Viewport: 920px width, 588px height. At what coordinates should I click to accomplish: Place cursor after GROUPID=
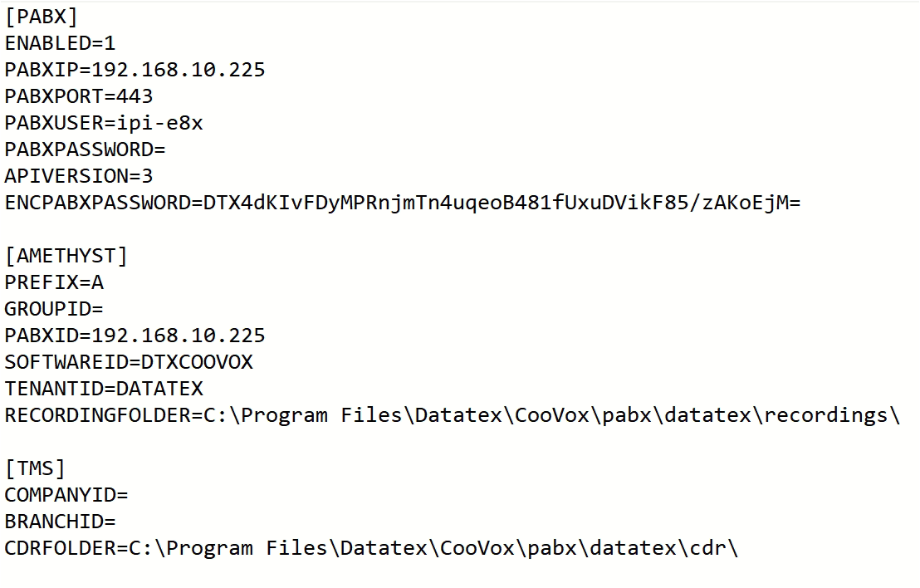coord(105,309)
